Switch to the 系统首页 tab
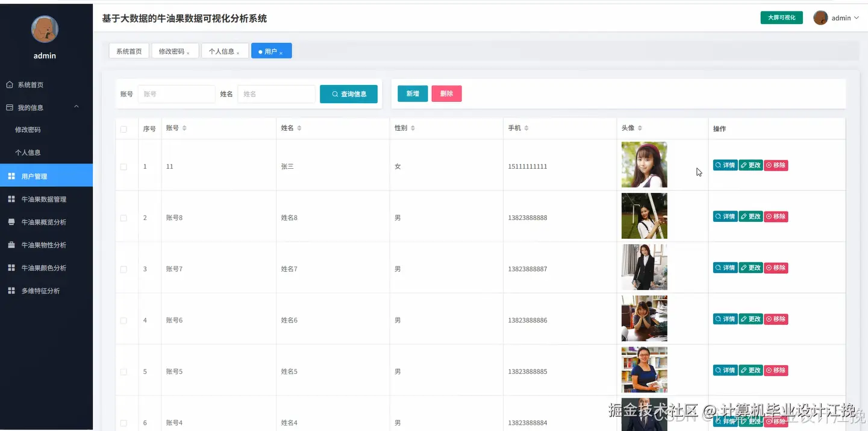 click(x=129, y=51)
